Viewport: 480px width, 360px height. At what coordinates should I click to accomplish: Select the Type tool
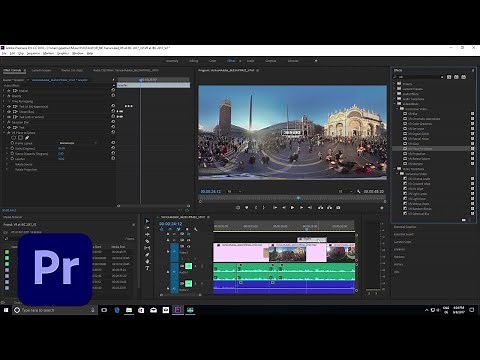point(147,268)
